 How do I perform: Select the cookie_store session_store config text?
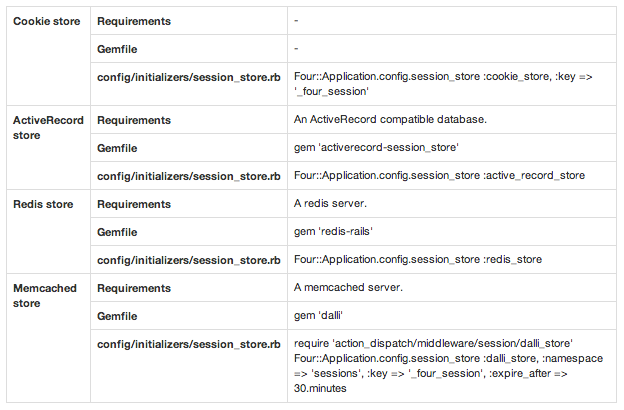[443, 84]
